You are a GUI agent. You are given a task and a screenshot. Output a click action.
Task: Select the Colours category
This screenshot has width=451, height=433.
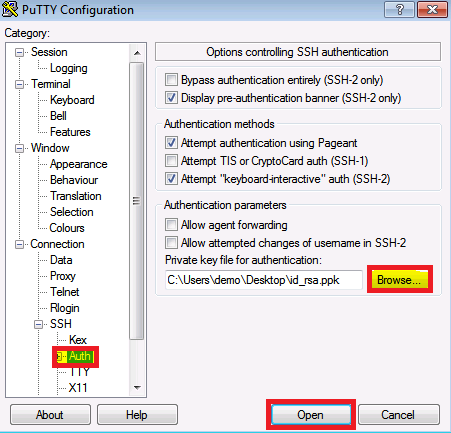click(67, 228)
